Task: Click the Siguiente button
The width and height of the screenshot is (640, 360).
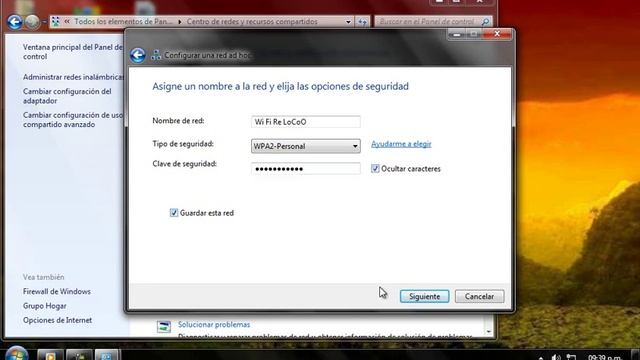Action: 424,296
